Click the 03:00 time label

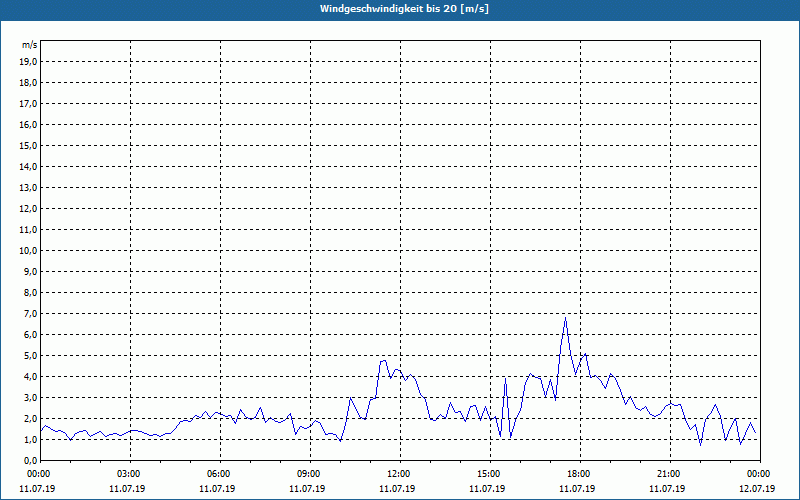131,474
